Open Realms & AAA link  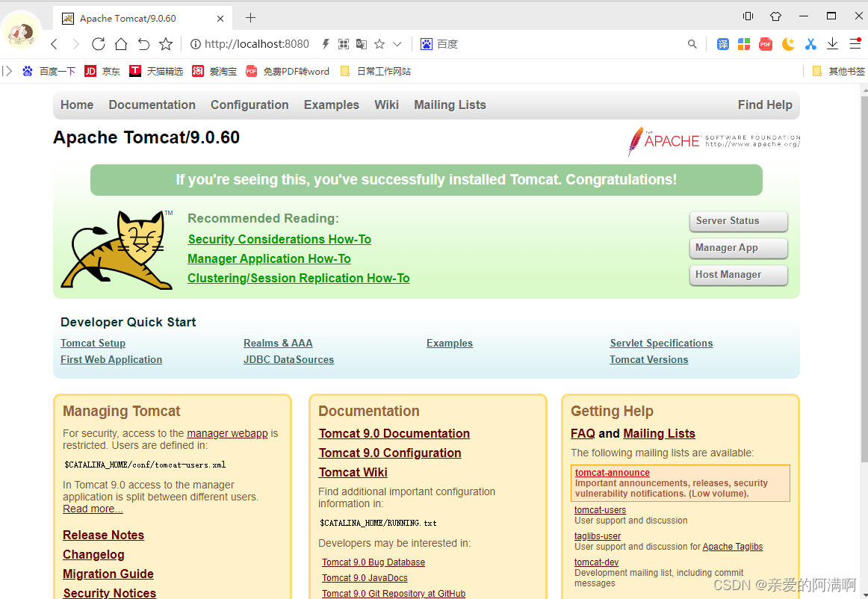coord(278,344)
